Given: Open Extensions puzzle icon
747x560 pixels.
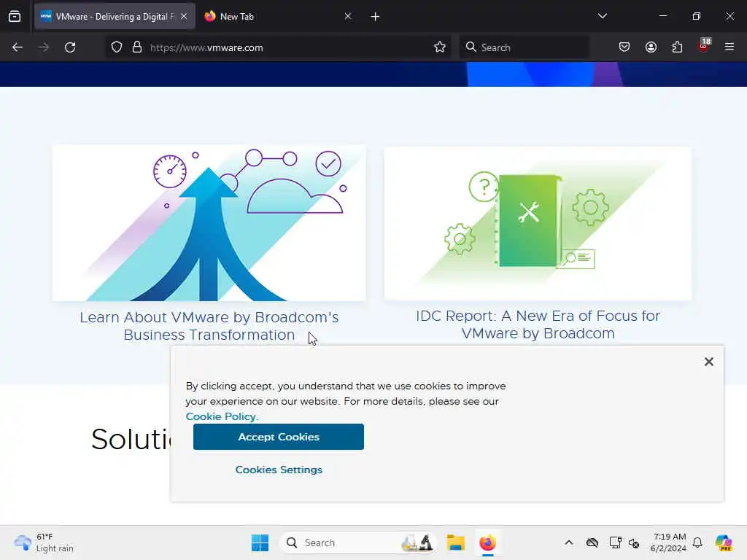Looking at the screenshot, I should coord(677,47).
